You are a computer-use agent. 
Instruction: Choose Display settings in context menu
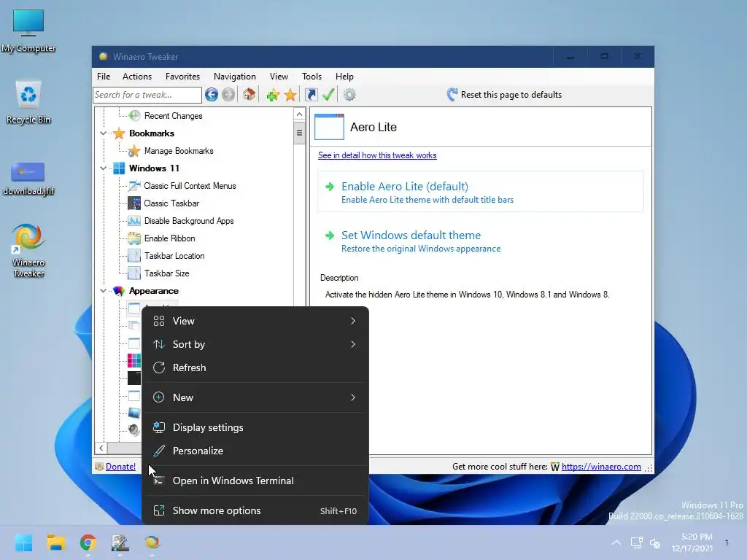pyautogui.click(x=255, y=427)
